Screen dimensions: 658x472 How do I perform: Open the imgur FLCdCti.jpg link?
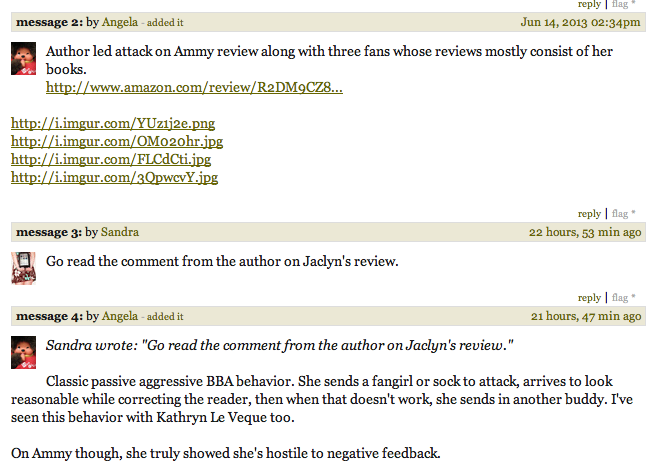click(x=111, y=159)
